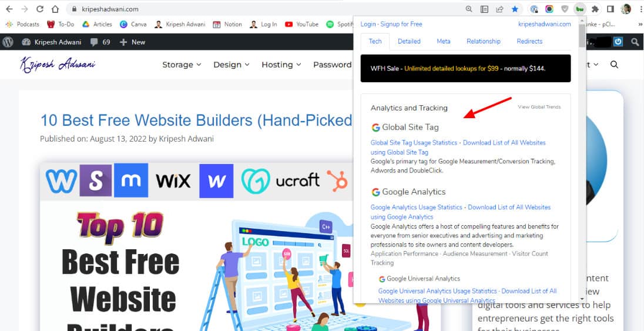Click the bookmark star icon
The height and width of the screenshot is (331, 644).
click(x=515, y=9)
